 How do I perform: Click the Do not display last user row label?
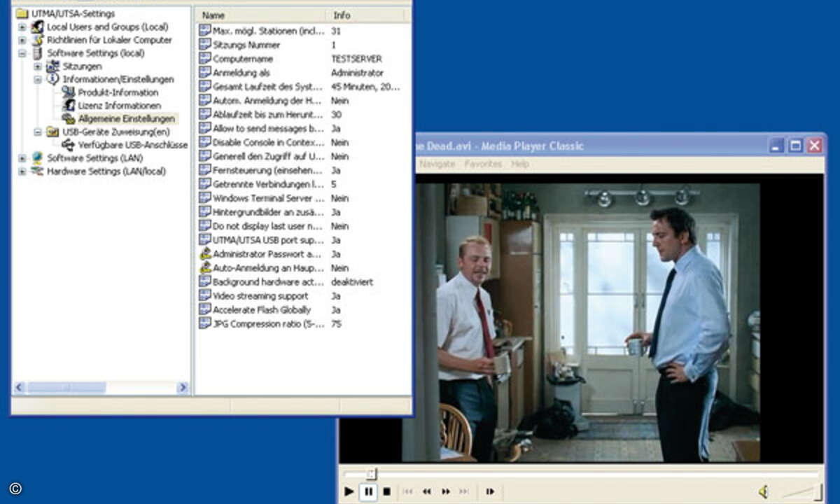tap(267, 227)
